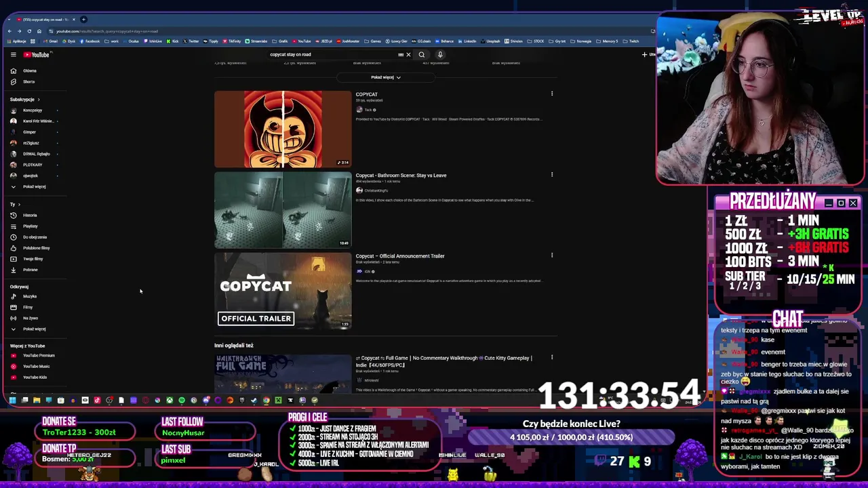
Task: Open Muzyka under Odkrywaj
Action: tap(30, 296)
